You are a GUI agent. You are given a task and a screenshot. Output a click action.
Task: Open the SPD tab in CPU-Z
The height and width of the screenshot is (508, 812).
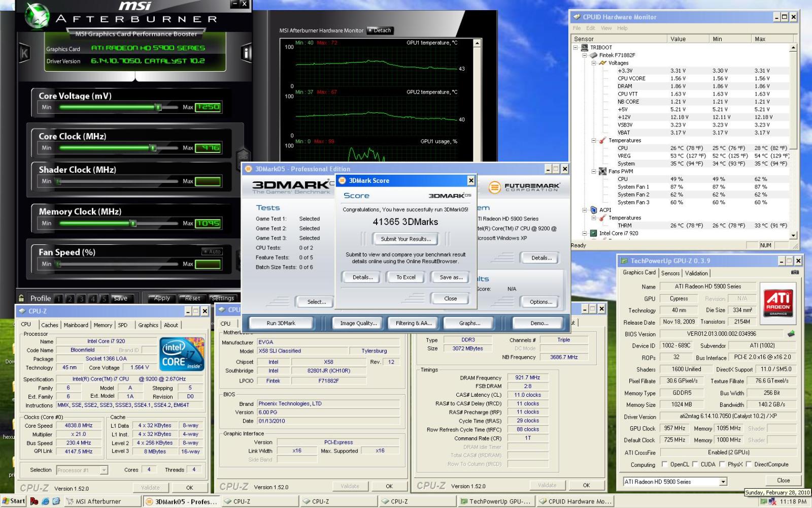point(123,325)
